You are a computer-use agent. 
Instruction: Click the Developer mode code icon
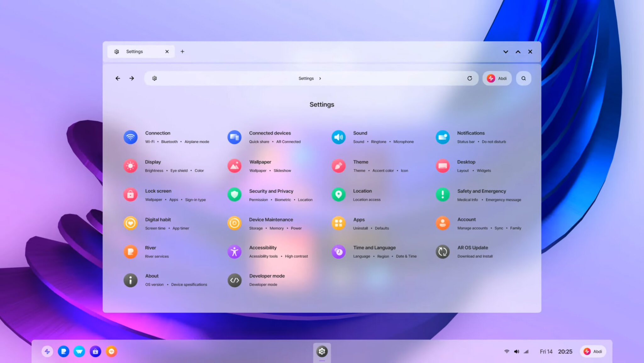coord(234,280)
